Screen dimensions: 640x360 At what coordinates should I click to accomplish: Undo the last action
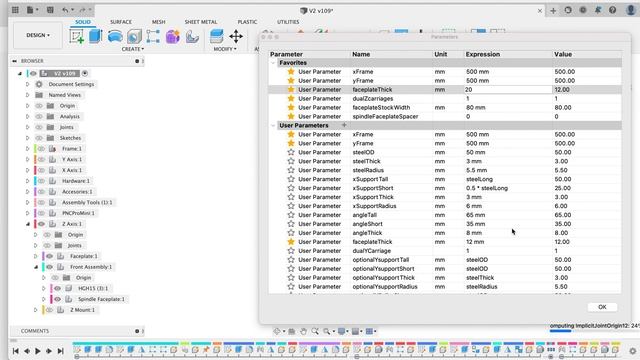(66, 10)
